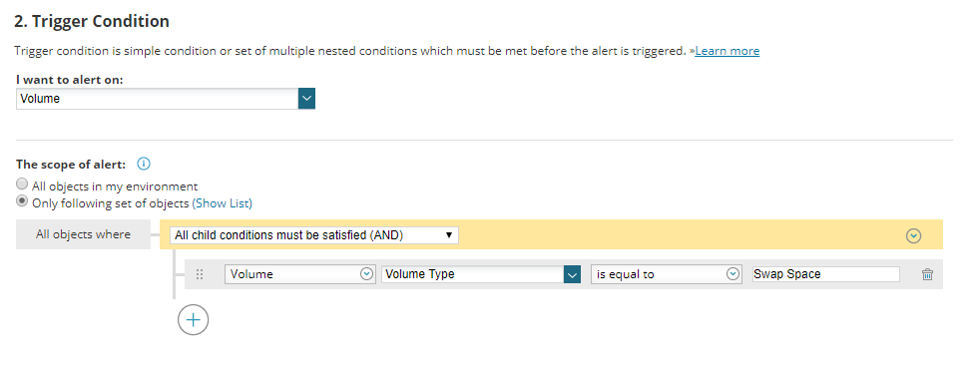
Task: Click the circular arrow in the condition's Volume field
Action: click(367, 274)
